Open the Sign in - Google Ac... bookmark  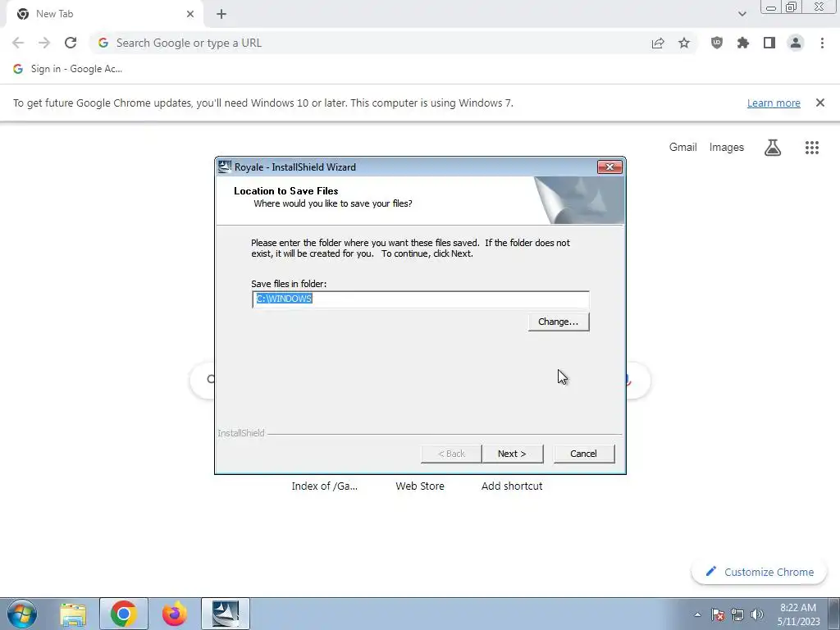pyautogui.click(x=68, y=69)
